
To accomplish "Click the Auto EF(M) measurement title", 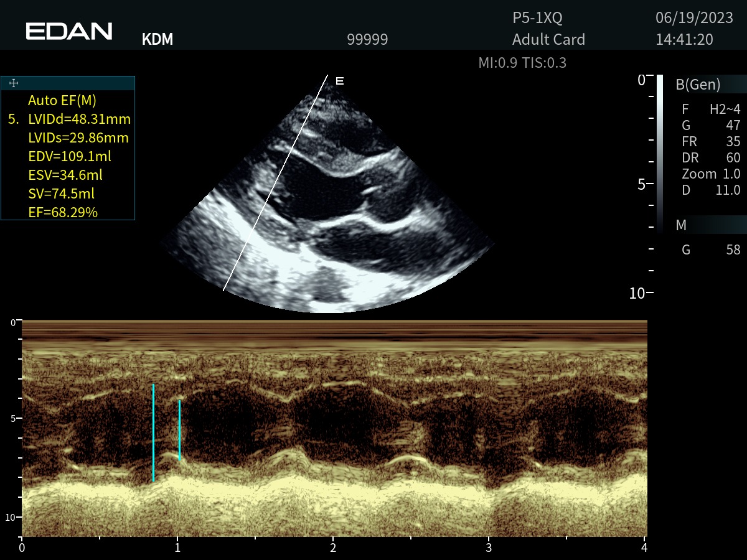I will click(62, 100).
